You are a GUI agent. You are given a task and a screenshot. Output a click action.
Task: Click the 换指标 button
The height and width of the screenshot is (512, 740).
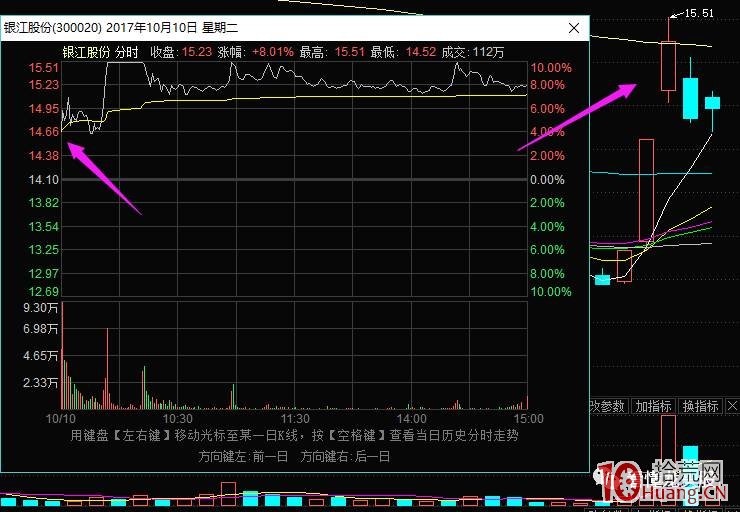tap(700, 406)
